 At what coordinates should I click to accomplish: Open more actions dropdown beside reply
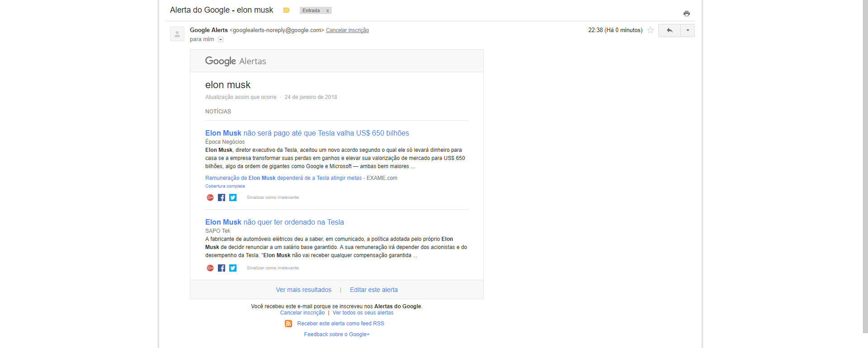pyautogui.click(x=688, y=30)
